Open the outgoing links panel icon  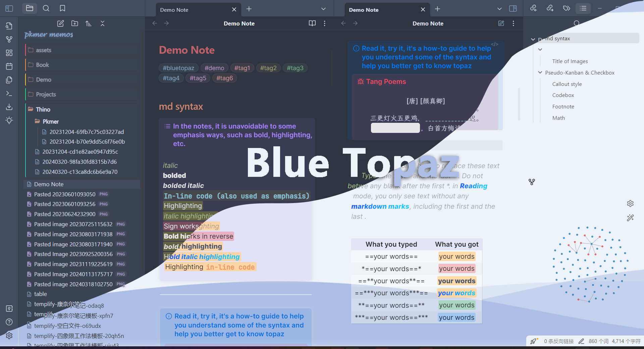coord(550,8)
